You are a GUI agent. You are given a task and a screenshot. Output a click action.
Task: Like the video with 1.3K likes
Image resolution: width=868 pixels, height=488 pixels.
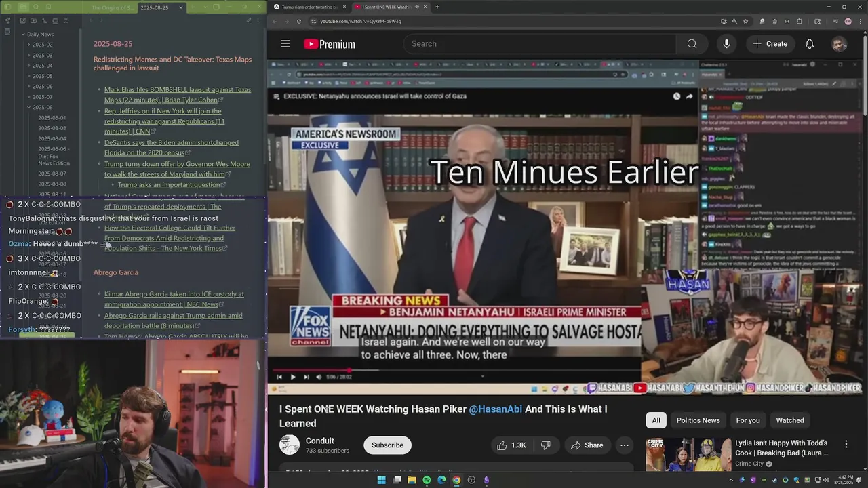[511, 445]
